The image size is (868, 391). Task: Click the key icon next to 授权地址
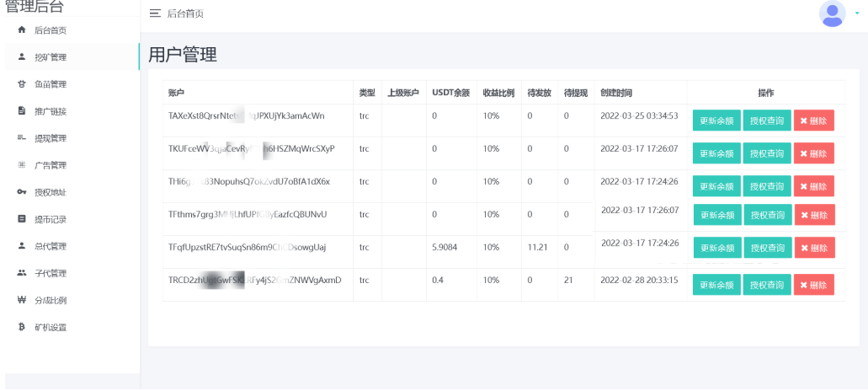22,191
